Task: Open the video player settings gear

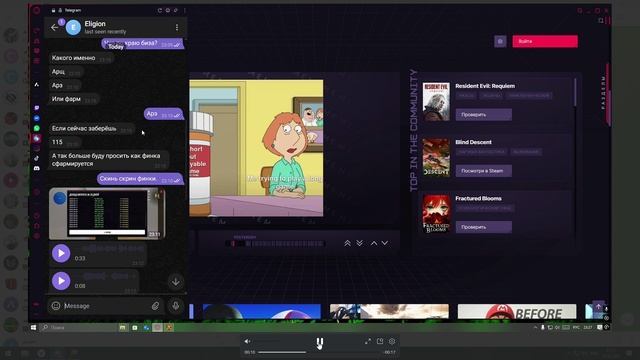Action: [392, 341]
